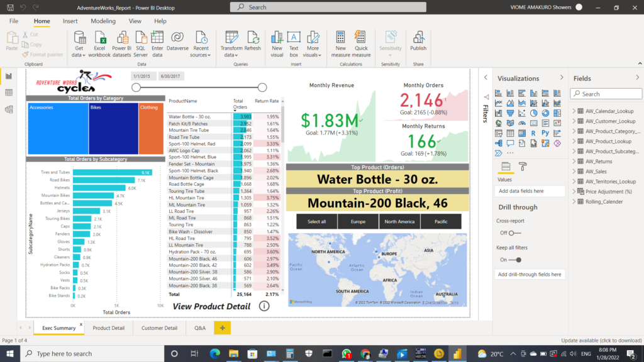Click the North America slicer button
Viewport: 644px width, 362px height.
[399, 222]
